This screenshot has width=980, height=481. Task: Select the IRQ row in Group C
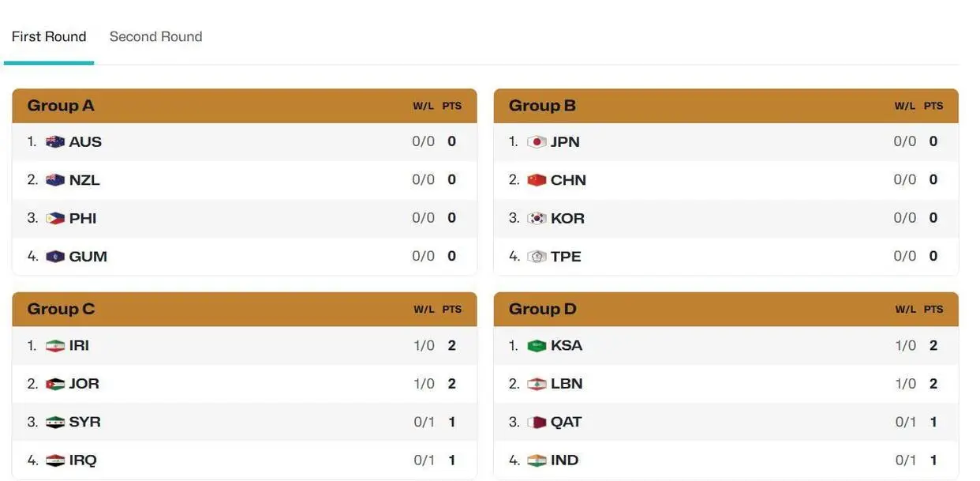click(245, 460)
